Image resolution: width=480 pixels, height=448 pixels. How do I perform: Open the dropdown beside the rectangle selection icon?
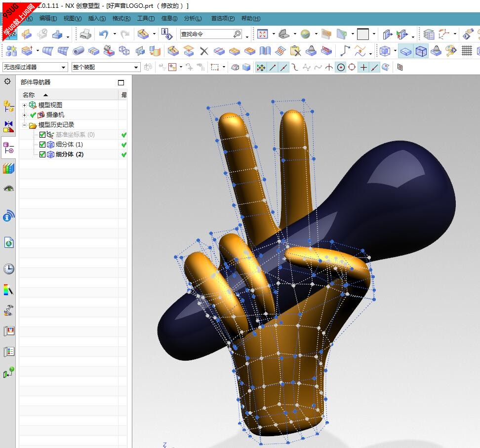click(x=224, y=67)
